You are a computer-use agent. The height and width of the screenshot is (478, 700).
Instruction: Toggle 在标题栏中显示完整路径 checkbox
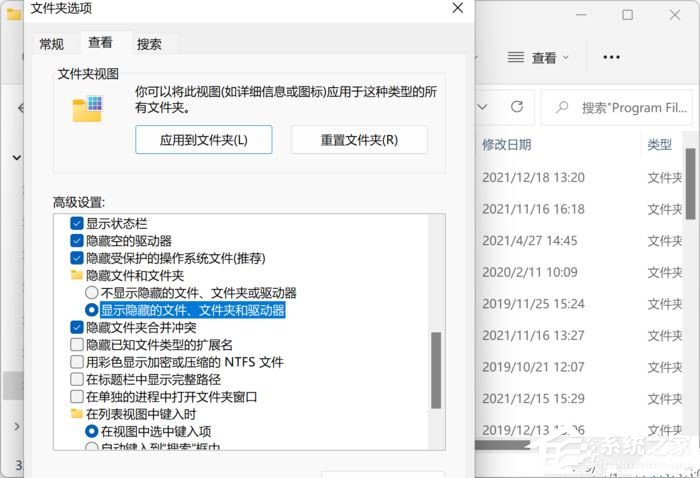coord(77,379)
